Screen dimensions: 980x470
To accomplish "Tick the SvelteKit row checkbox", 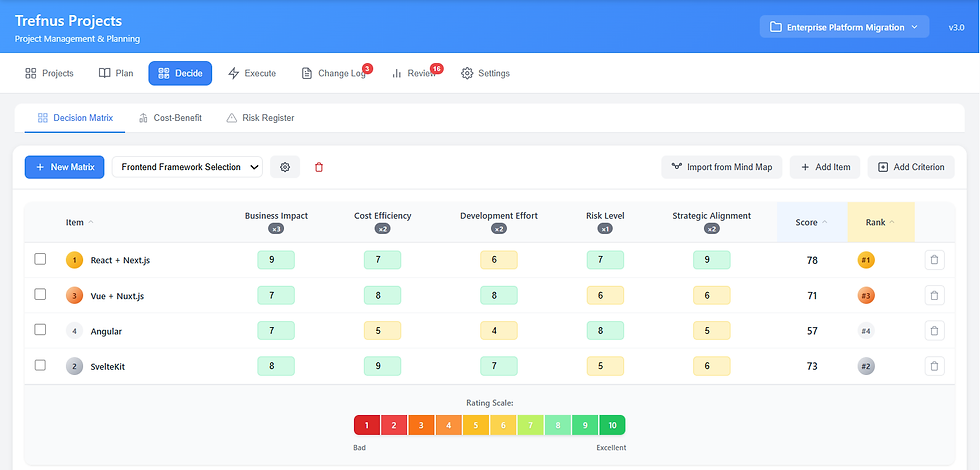I will 40,365.
